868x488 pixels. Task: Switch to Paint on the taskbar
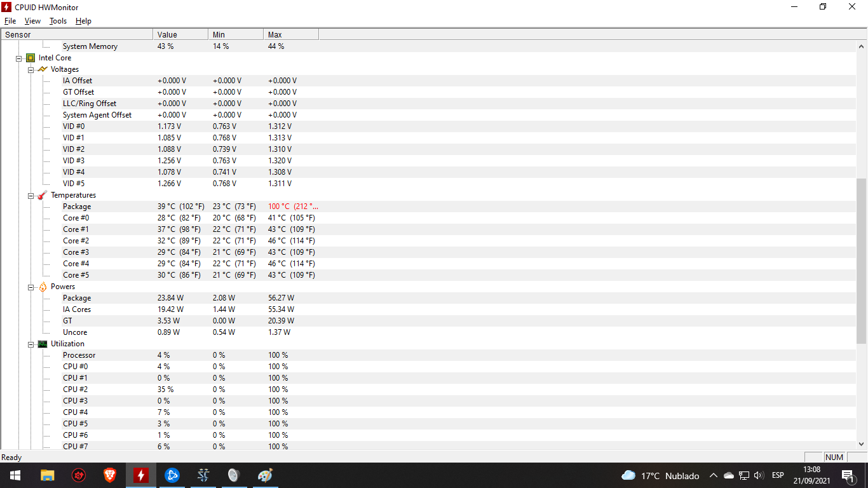(x=265, y=475)
